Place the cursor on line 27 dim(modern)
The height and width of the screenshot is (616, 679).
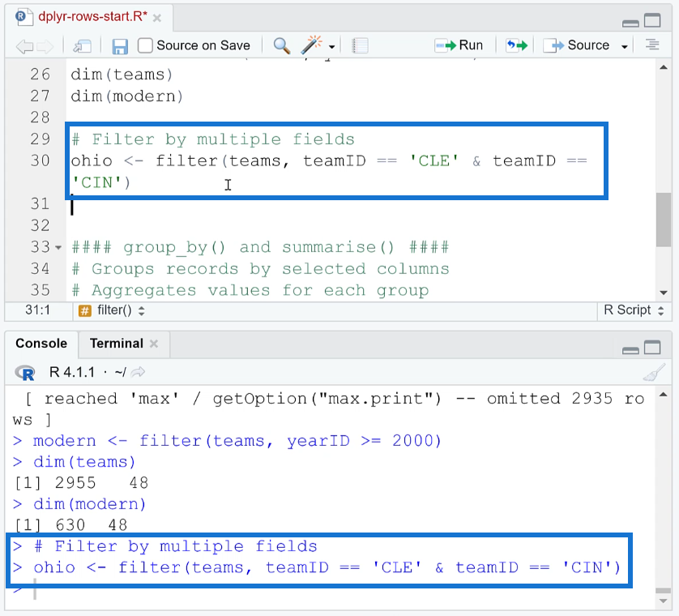tap(127, 96)
